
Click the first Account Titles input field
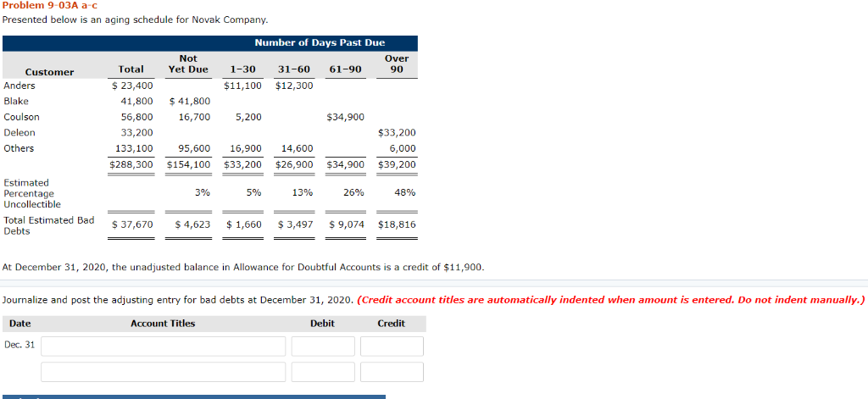tap(164, 346)
